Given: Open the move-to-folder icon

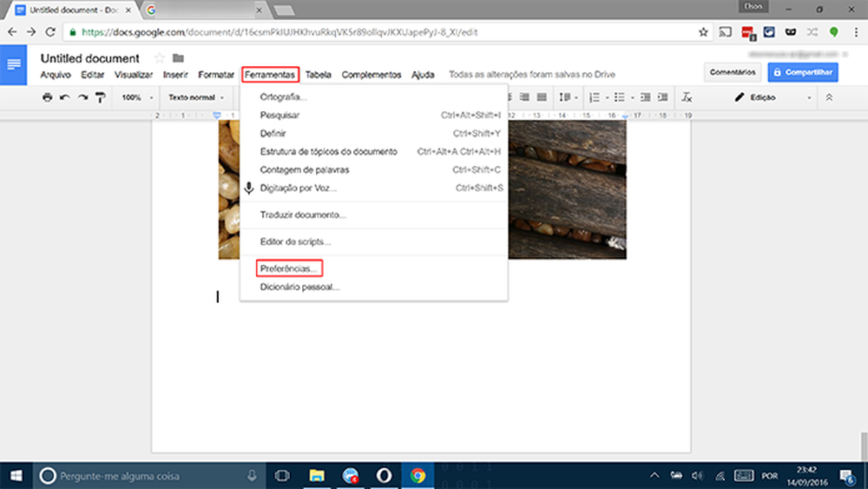Looking at the screenshot, I should point(178,58).
